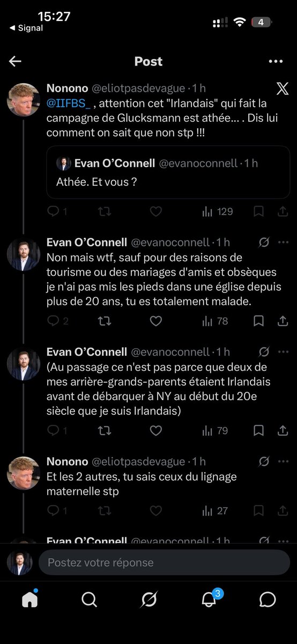Open more options on Evan's églises reply
Screen dimensions: 297x644
point(283,242)
